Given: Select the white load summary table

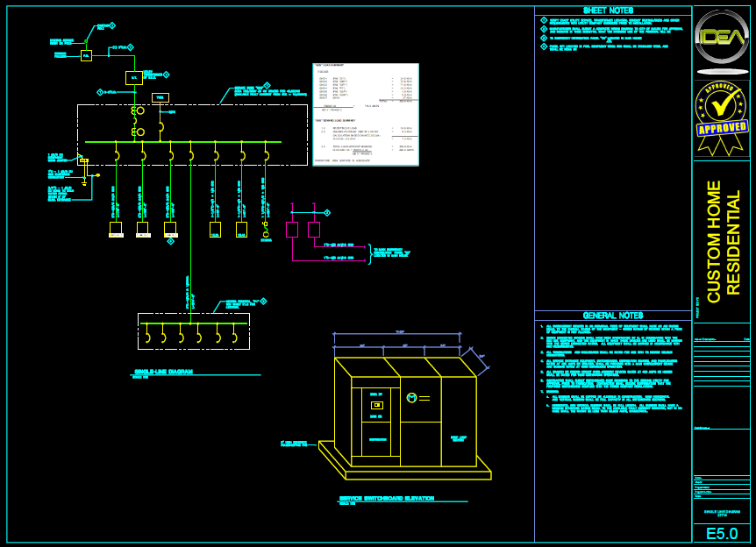Looking at the screenshot, I should 366,114.
